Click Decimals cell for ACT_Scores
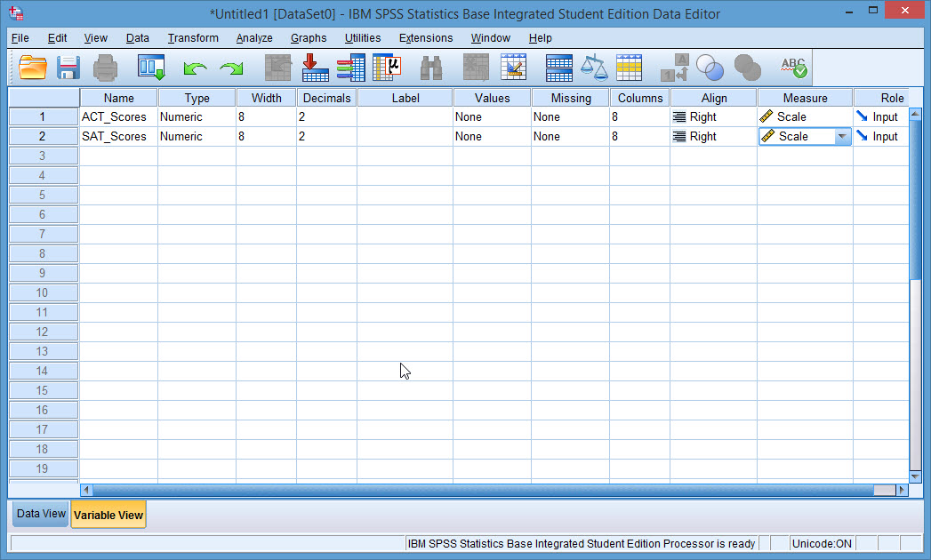The image size is (931, 560). (326, 117)
